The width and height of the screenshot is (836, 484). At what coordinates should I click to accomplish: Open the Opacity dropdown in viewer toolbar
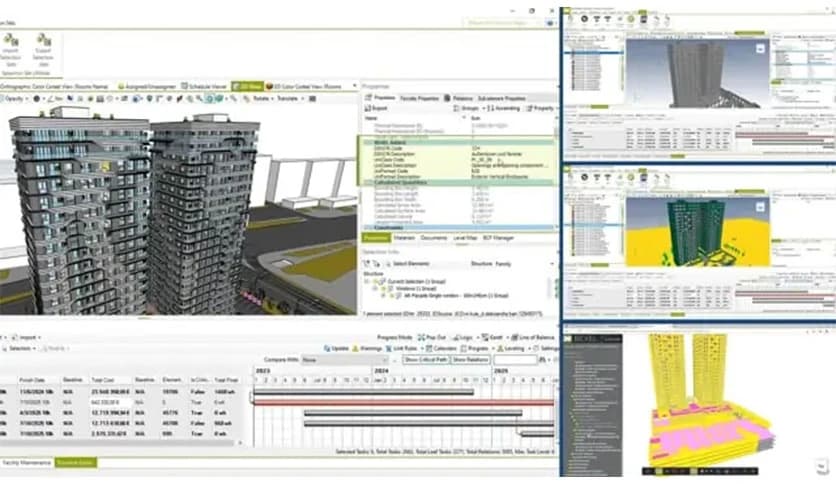click(x=16, y=98)
